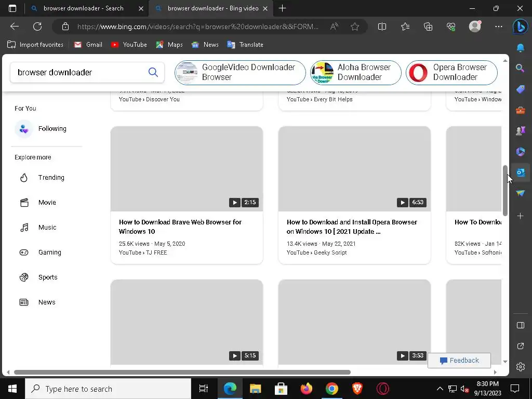Open Read aloud from address bar

pos(334,26)
